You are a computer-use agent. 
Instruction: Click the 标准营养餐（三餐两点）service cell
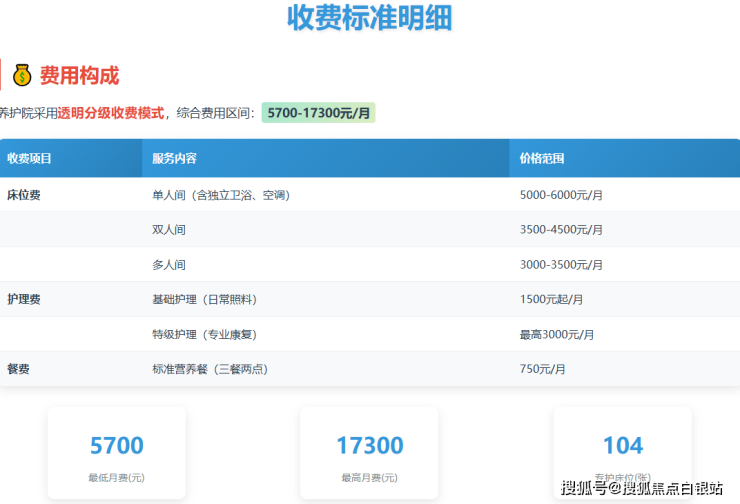210,369
